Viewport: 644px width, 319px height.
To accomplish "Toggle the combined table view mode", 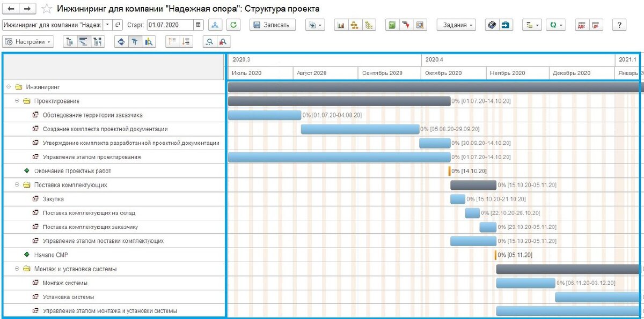I will [98, 41].
